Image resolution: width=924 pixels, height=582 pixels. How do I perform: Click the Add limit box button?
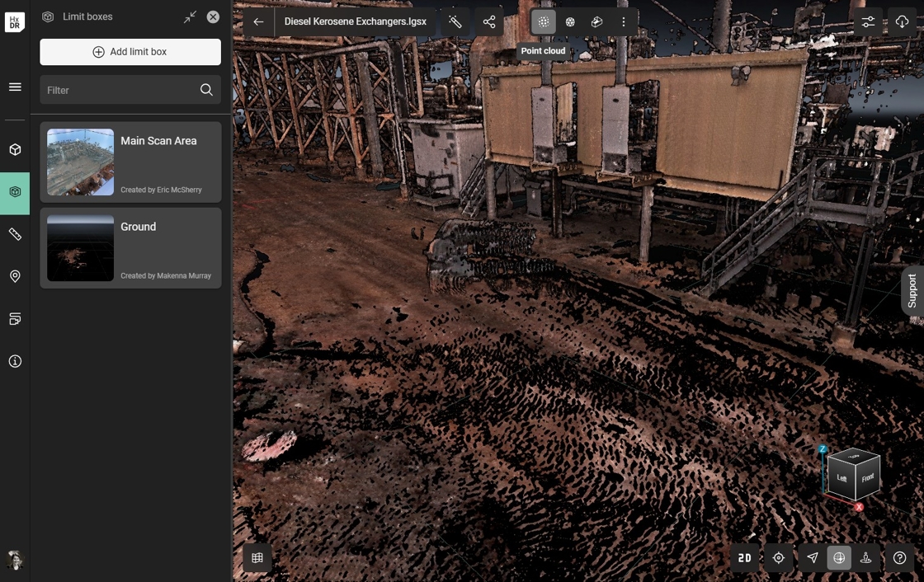coord(130,52)
